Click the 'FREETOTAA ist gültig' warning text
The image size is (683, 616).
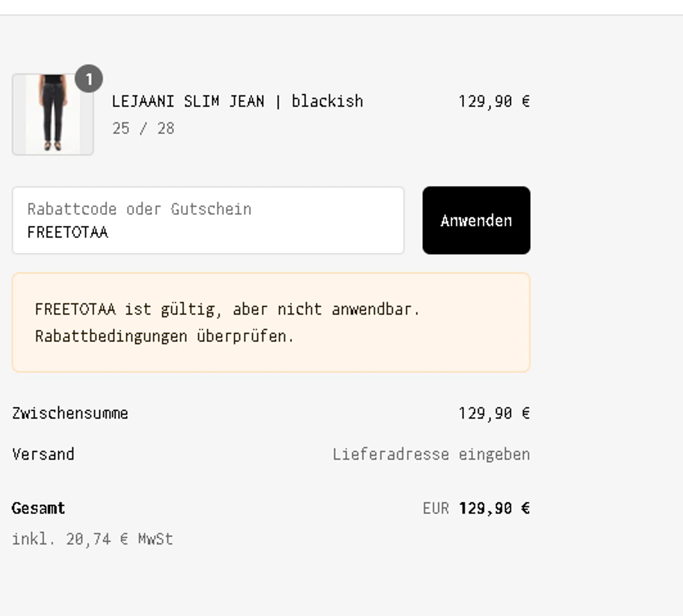coord(227,310)
